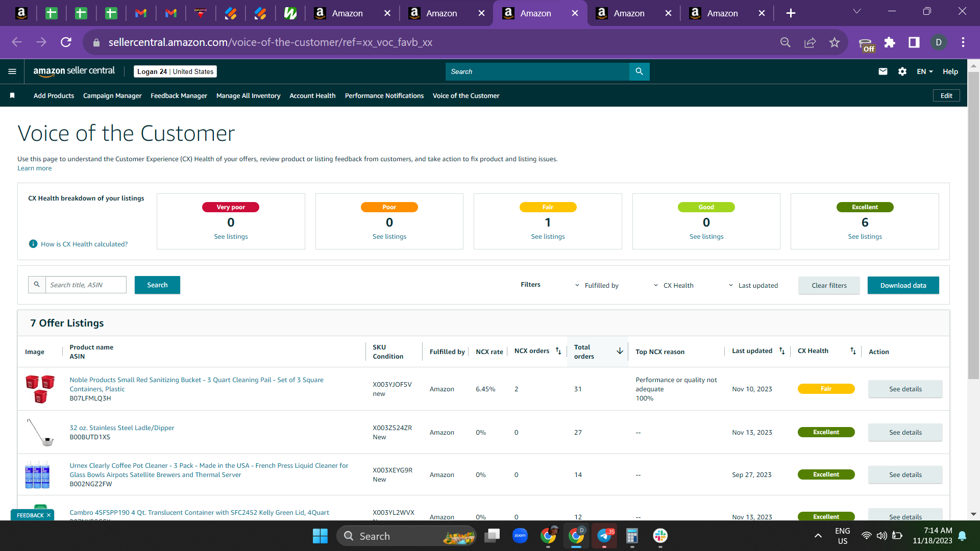The width and height of the screenshot is (980, 551).
Task: Click the Amazon Seller Central logo
Action: (74, 71)
